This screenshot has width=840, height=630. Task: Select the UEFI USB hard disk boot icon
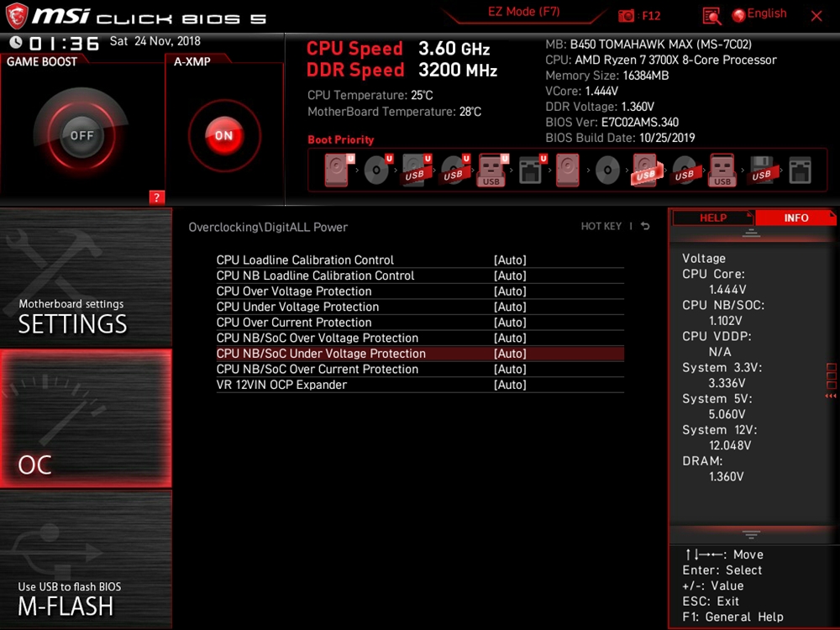[x=416, y=170]
